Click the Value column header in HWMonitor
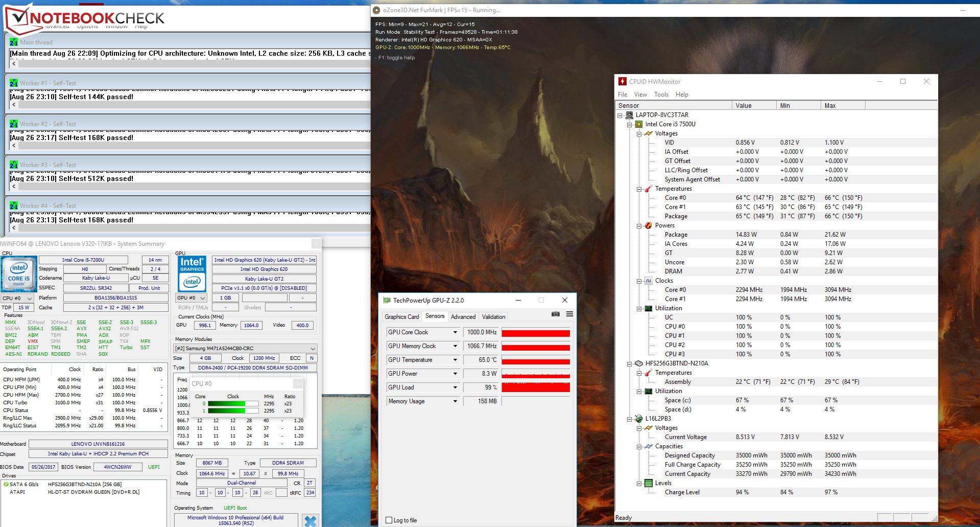Image resolution: width=980 pixels, height=527 pixels. pyautogui.click(x=754, y=106)
